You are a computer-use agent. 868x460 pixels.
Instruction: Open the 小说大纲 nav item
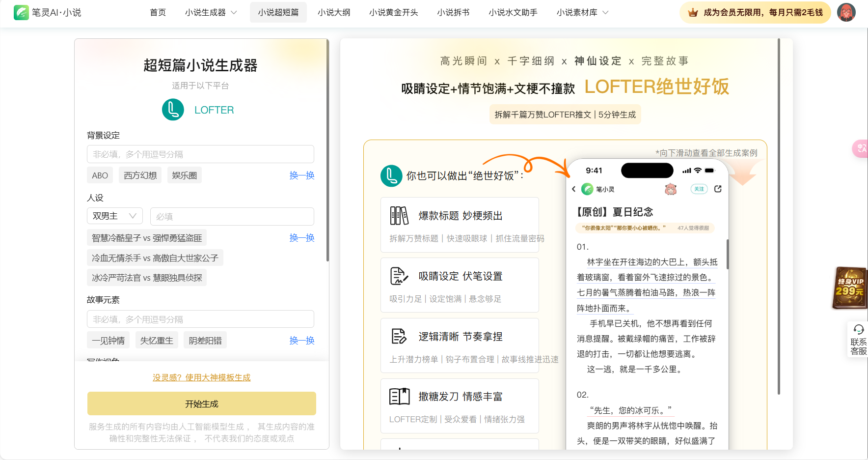tap(334, 12)
